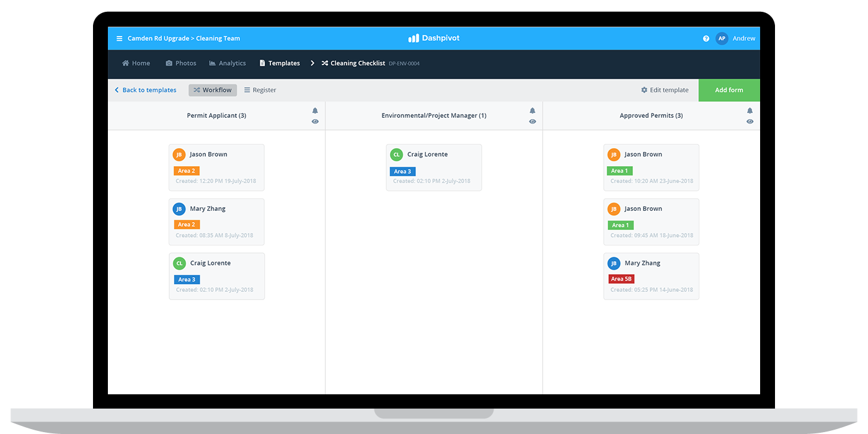Click Jason Brown avatar on 23-June-2018 card
Screen dimensions: 868x434
point(614,155)
